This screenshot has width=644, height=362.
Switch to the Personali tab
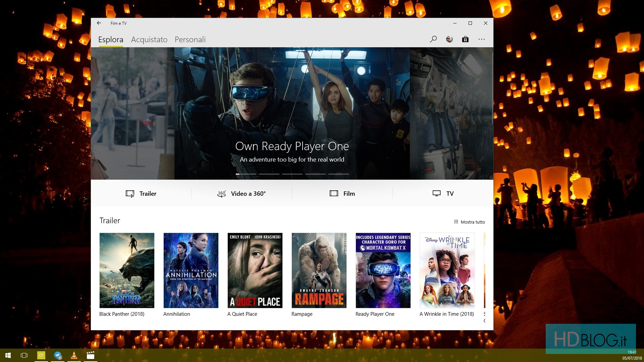click(190, 40)
